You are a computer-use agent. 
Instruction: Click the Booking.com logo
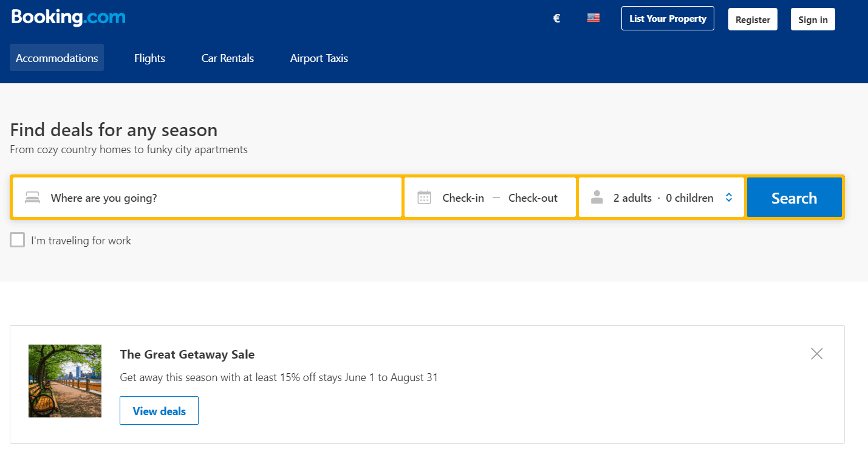click(x=68, y=18)
